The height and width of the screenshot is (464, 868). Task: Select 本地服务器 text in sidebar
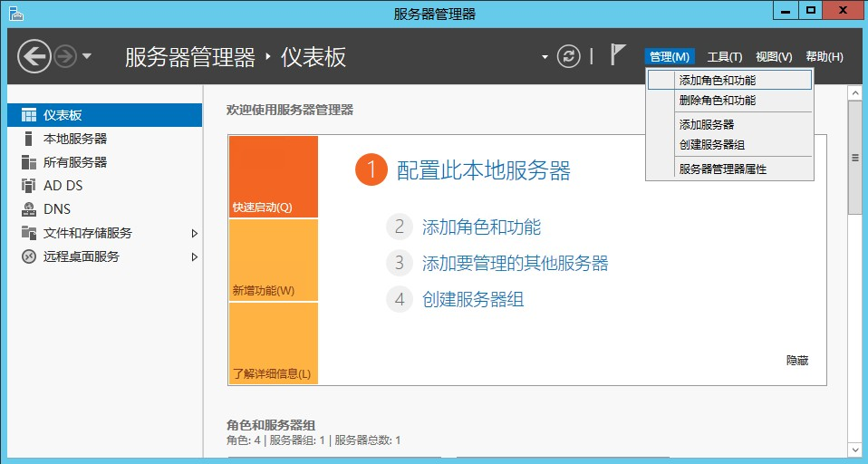click(x=75, y=139)
